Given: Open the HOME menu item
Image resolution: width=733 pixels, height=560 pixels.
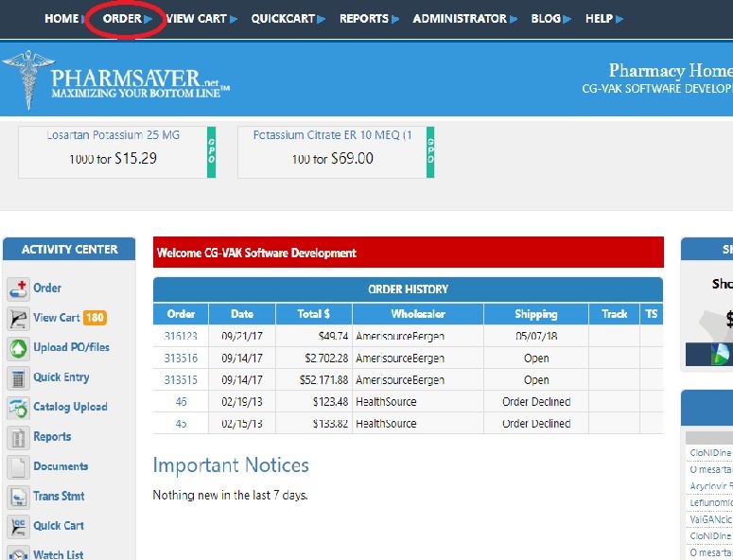Looking at the screenshot, I should coord(61,19).
